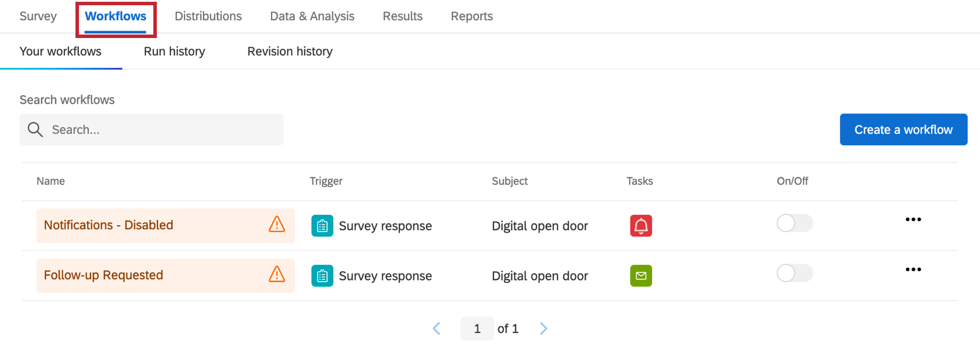Click survey response trigger icon in second row
This screenshot has width=980, height=349.
point(322,276)
